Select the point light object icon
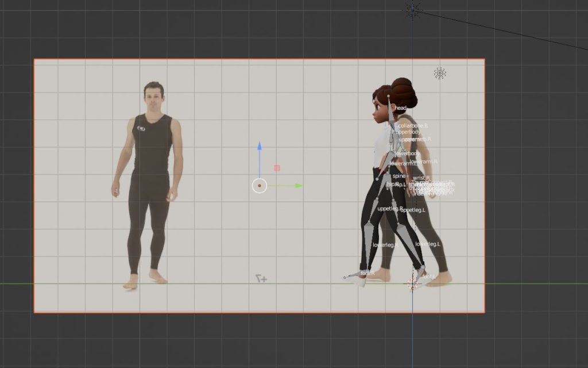588x368 pixels. click(x=440, y=73)
